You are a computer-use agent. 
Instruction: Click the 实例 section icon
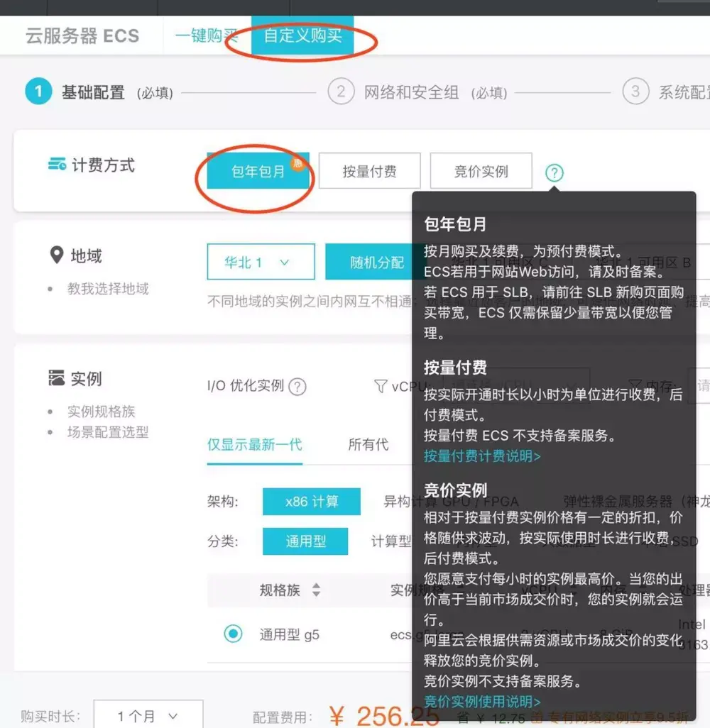coord(56,378)
